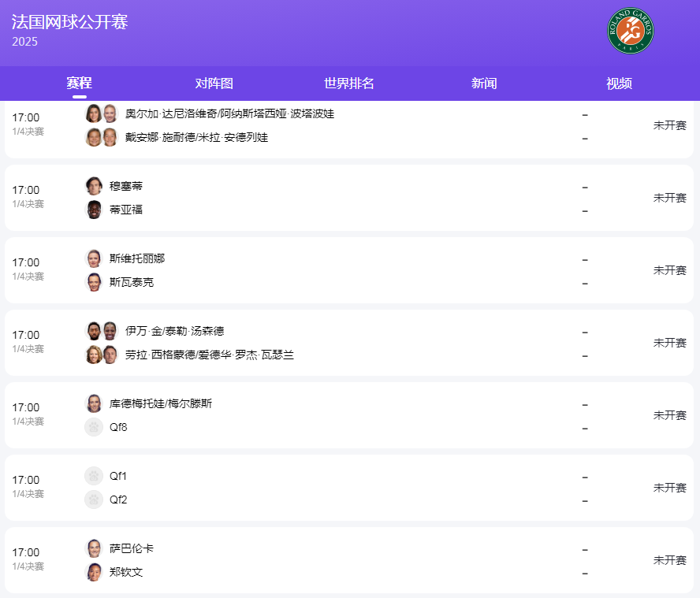This screenshot has height=598, width=700.
Task: Click placeholder icon next to Qf2
Action: [94, 500]
